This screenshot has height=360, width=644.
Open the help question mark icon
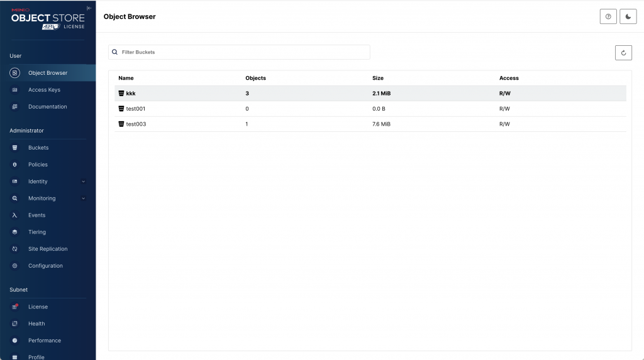pos(608,17)
